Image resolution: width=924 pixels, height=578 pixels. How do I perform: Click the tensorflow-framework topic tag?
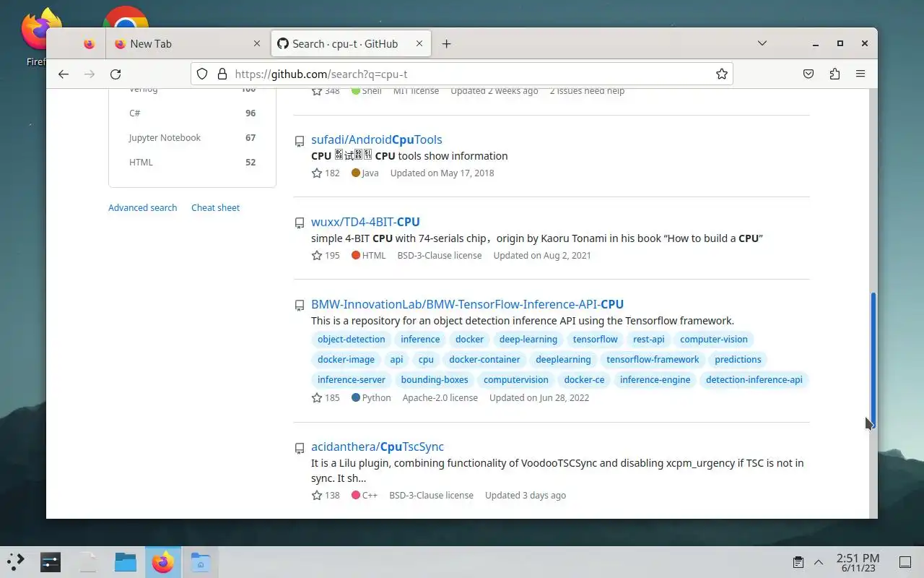[x=653, y=359]
